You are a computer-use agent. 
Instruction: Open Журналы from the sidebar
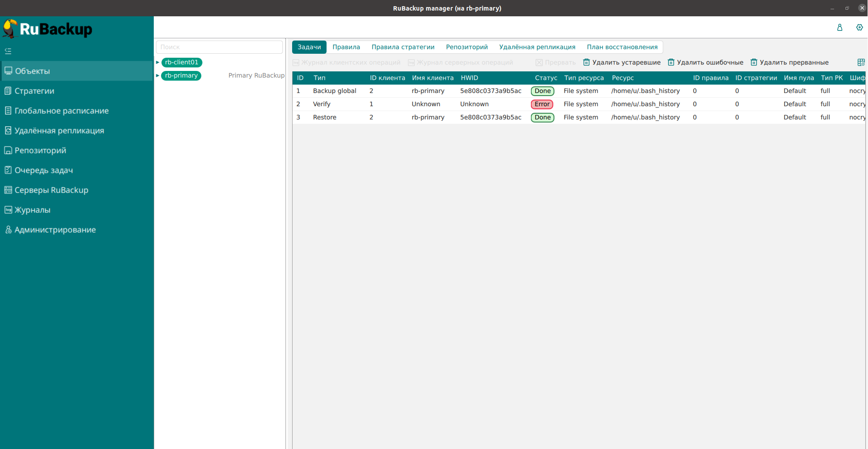pyautogui.click(x=32, y=210)
